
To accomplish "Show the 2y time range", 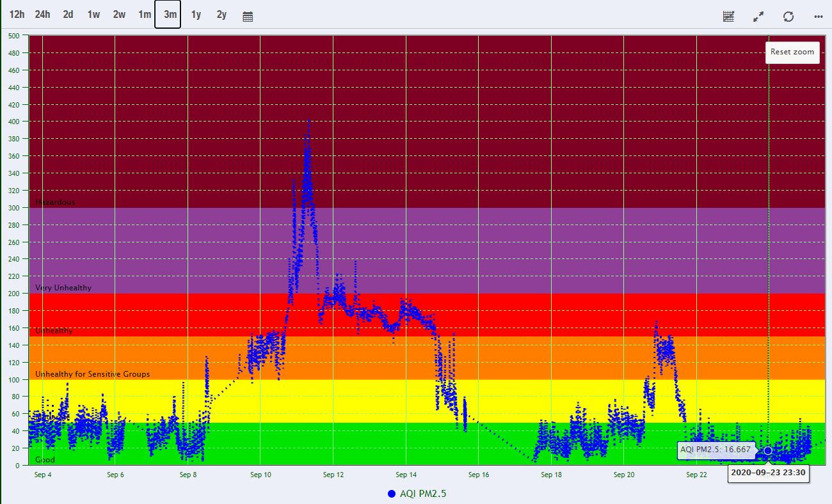I will point(221,15).
